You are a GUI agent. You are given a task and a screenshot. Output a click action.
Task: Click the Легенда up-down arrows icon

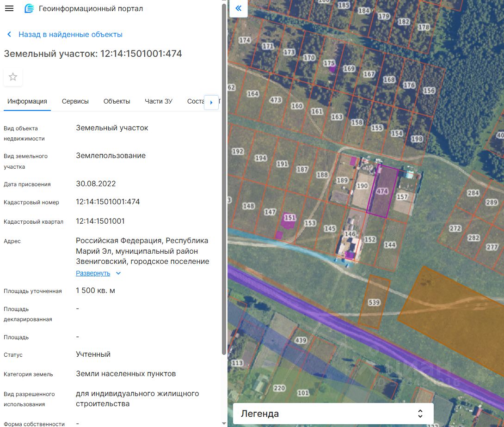(420, 414)
